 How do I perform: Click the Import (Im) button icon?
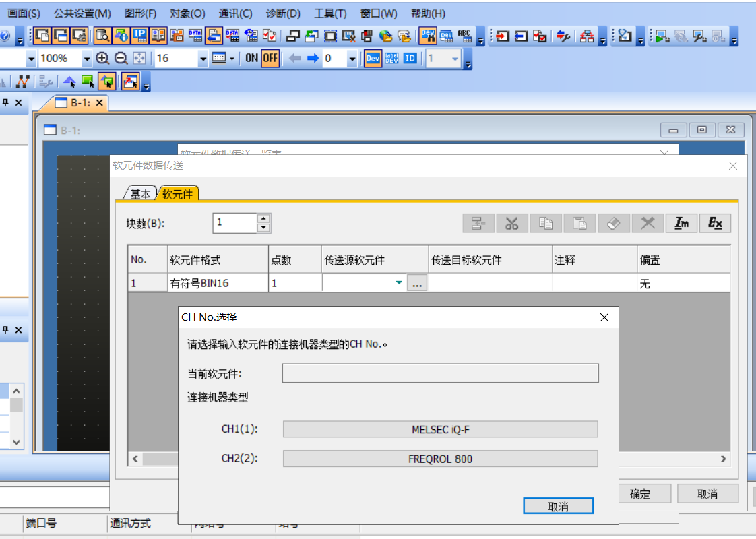coord(682,224)
